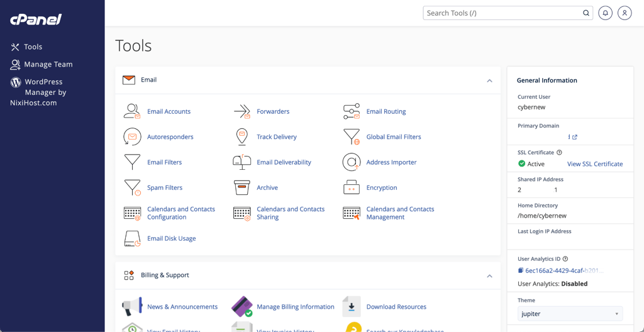Viewport: 644px width, 332px height.
Task: Open News & Announcements megaphone icon
Action: click(132, 306)
